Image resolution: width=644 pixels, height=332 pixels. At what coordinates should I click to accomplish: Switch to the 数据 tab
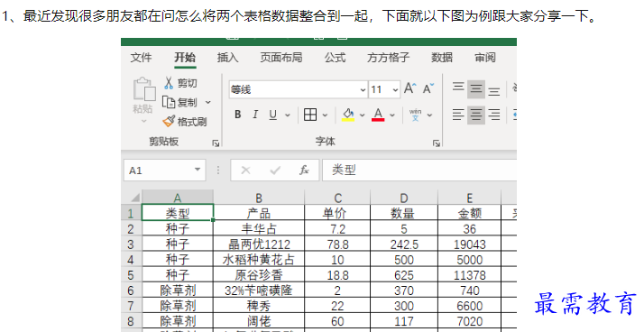coord(442,58)
